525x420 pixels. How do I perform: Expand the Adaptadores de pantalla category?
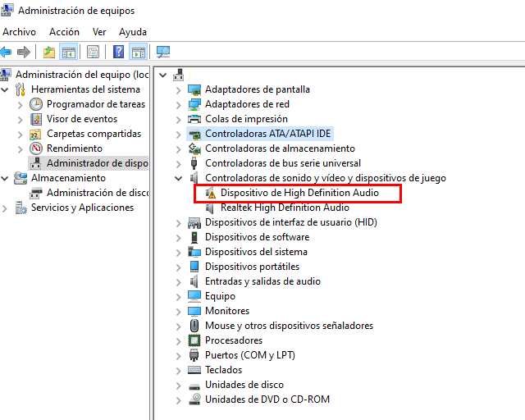179,90
